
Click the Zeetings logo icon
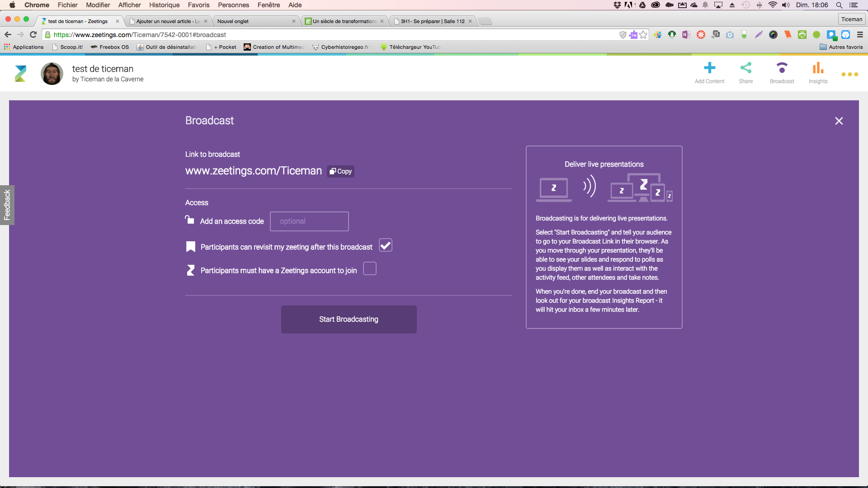20,74
